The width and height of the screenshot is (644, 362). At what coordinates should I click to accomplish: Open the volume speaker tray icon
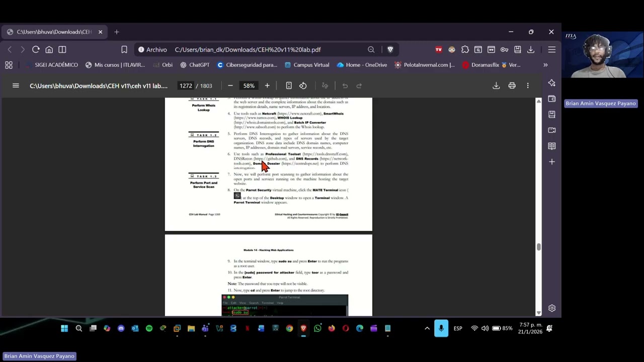(x=485, y=328)
